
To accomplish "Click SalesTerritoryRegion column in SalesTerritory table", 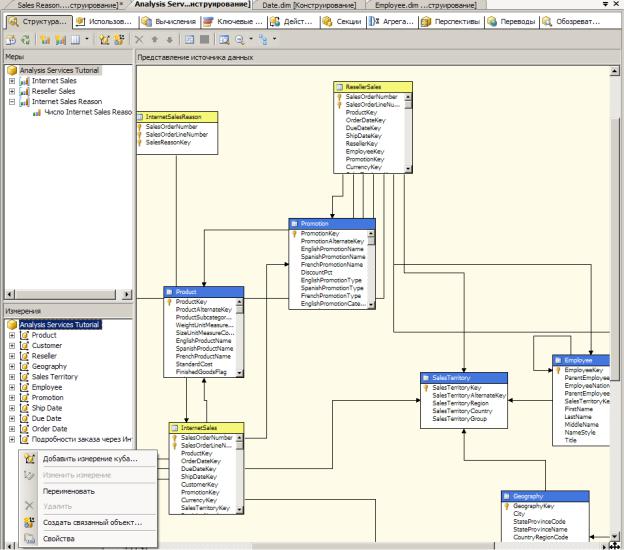I will [x=460, y=403].
